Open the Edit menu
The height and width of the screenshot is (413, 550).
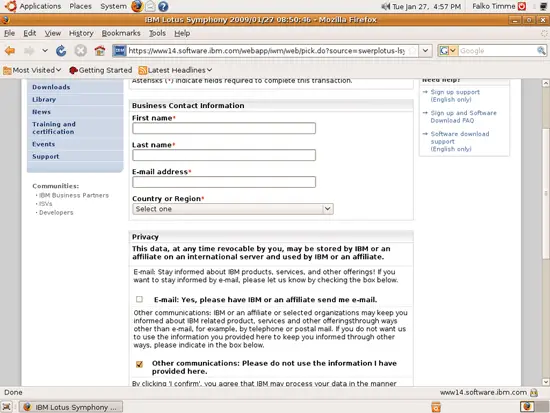[29, 33]
